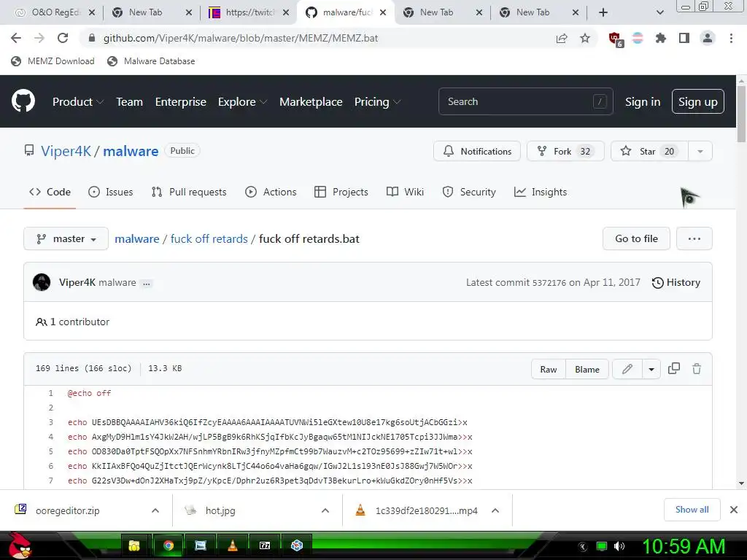Open VLC from the taskbar
This screenshot has height=560, width=747.
click(x=233, y=545)
